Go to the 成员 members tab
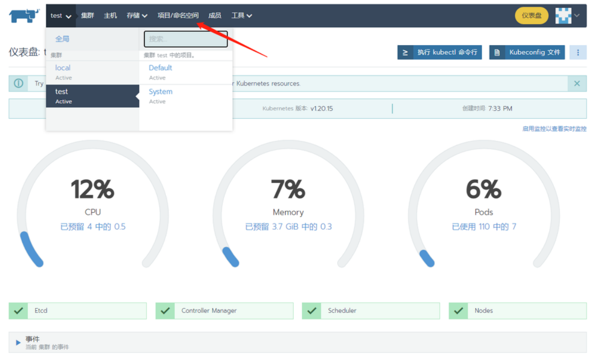 click(x=215, y=16)
